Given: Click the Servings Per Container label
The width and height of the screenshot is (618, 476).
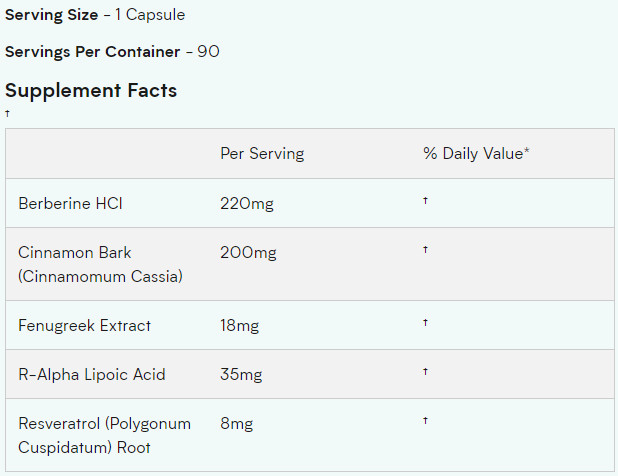Looking at the screenshot, I should tap(93, 52).
